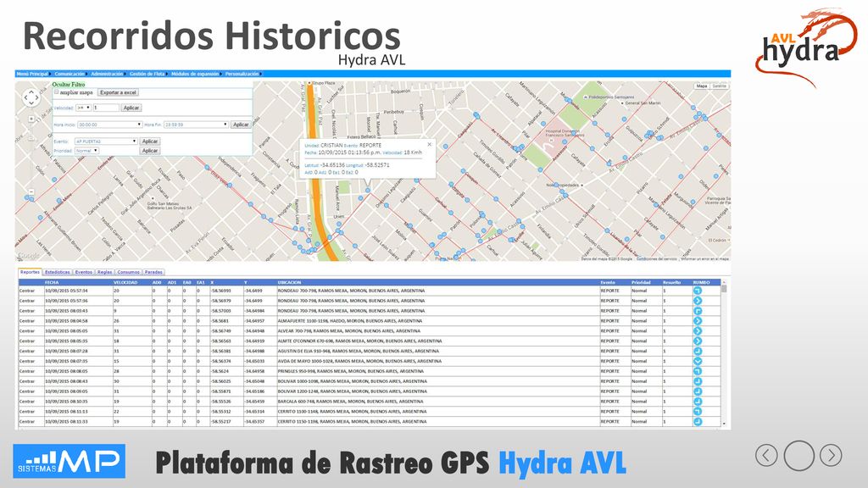The image size is (868, 488).
Task: Click the Sistemas MP logo
Action: [x=70, y=461]
